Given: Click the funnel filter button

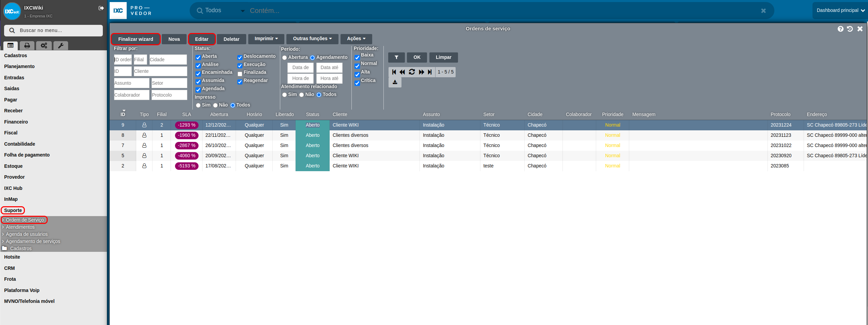Looking at the screenshot, I should pyautogui.click(x=396, y=57).
